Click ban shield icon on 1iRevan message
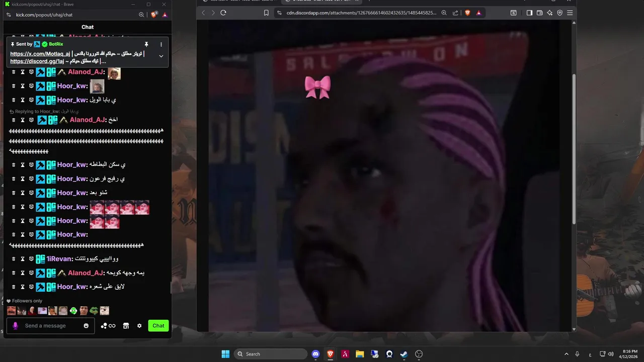Viewport: 644px width, 362px height. [x=31, y=258]
